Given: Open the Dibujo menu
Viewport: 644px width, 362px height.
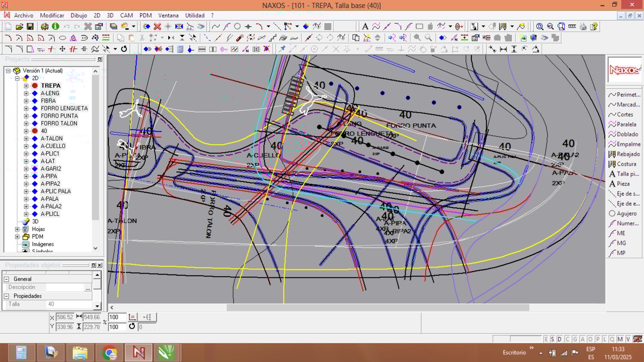Looking at the screenshot, I should [79, 15].
